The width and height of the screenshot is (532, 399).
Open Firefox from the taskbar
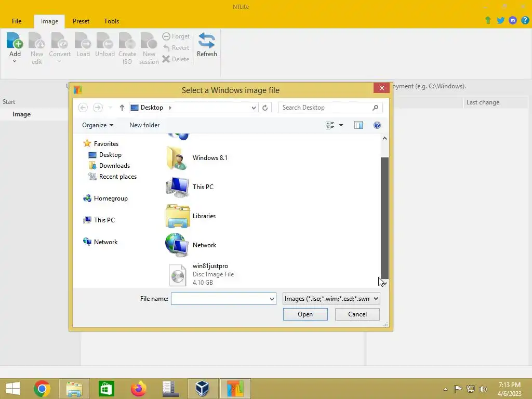tap(138, 389)
